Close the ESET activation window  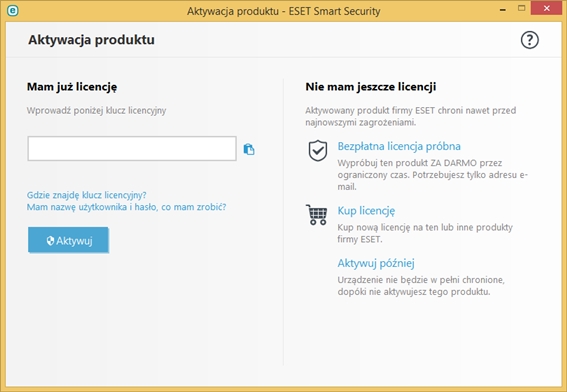[x=546, y=8]
